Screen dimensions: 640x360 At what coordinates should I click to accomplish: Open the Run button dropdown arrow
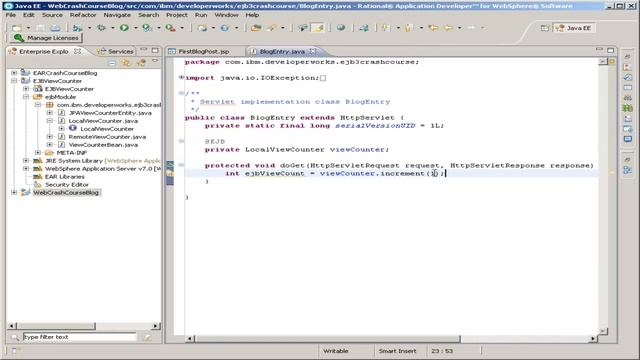tap(136, 28)
